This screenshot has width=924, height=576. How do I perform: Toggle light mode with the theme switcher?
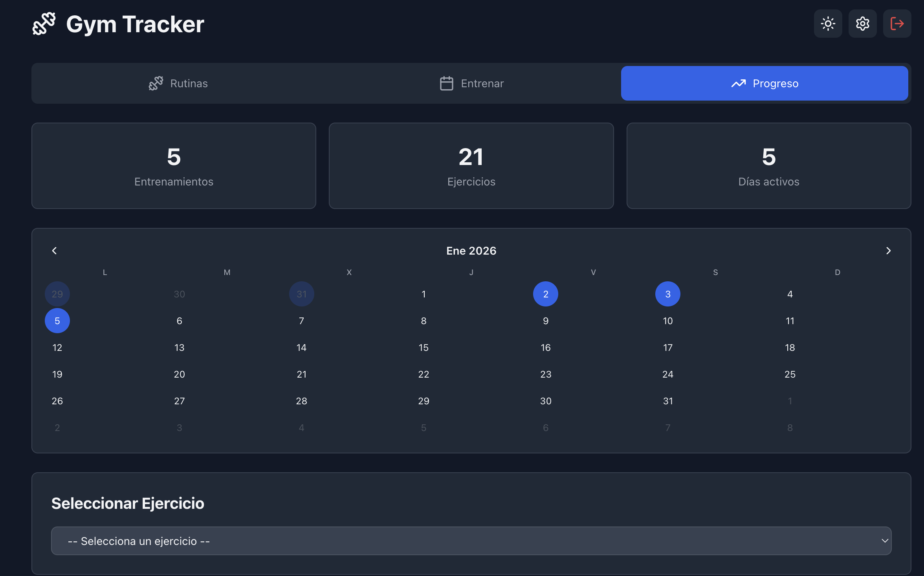pos(828,24)
